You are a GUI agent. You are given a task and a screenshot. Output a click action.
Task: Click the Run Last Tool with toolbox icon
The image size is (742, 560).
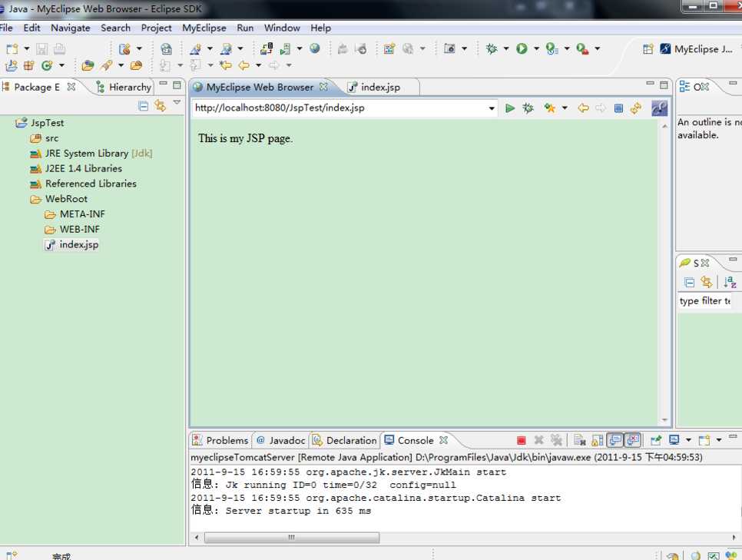coord(582,48)
